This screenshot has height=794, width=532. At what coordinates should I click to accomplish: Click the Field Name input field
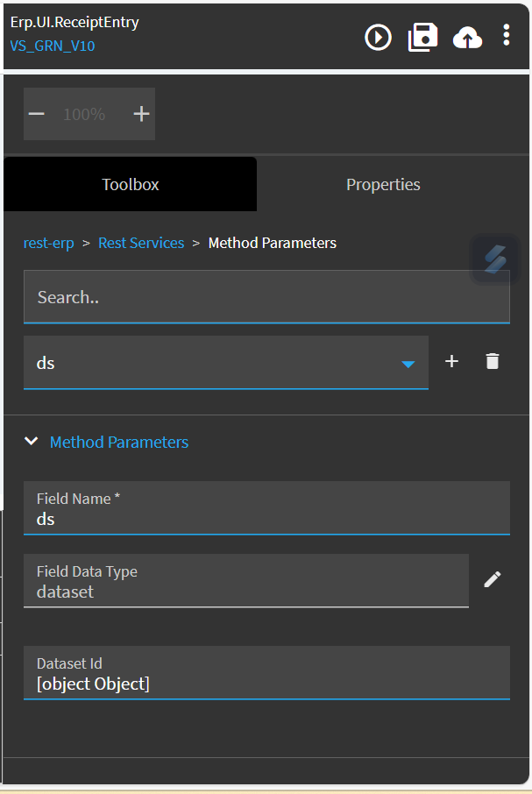pos(266,508)
